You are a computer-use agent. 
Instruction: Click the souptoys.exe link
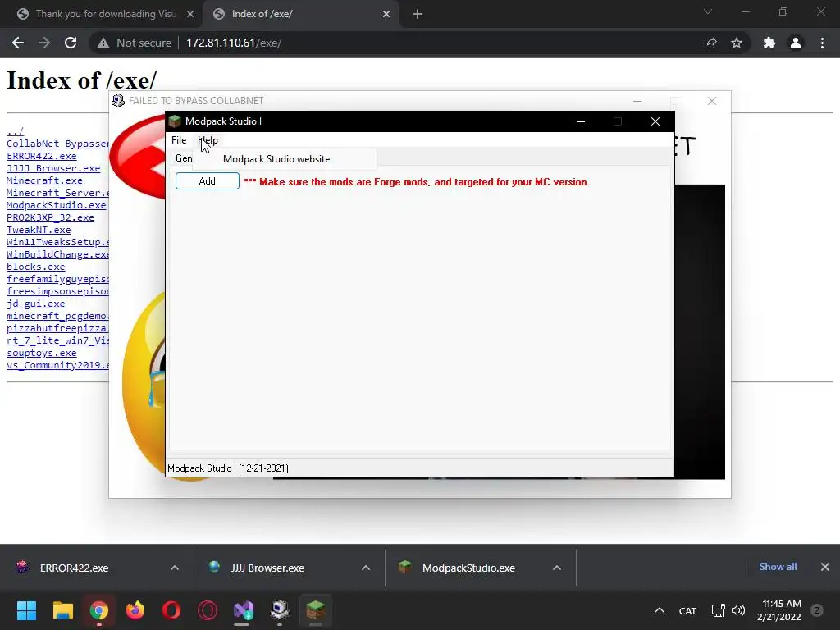click(41, 353)
